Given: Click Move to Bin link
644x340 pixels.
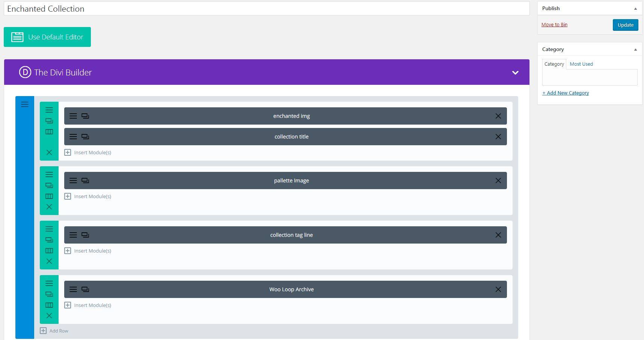Looking at the screenshot, I should pos(554,25).
